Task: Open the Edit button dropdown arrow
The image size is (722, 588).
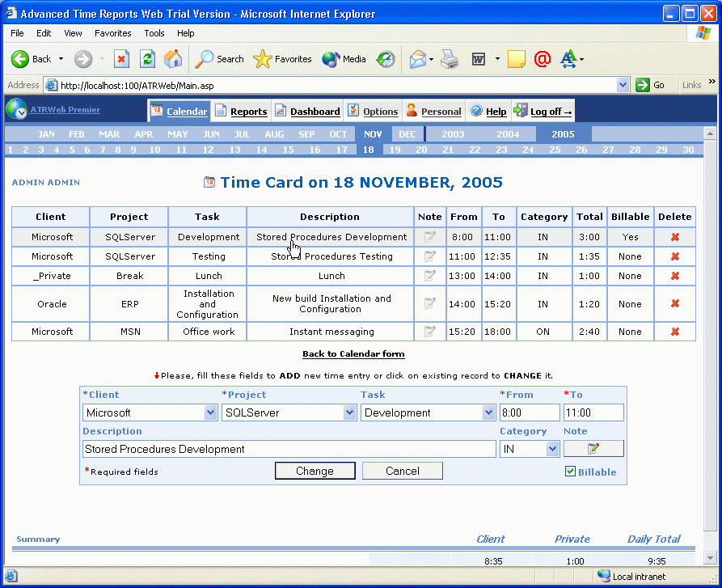Action: tap(497, 59)
